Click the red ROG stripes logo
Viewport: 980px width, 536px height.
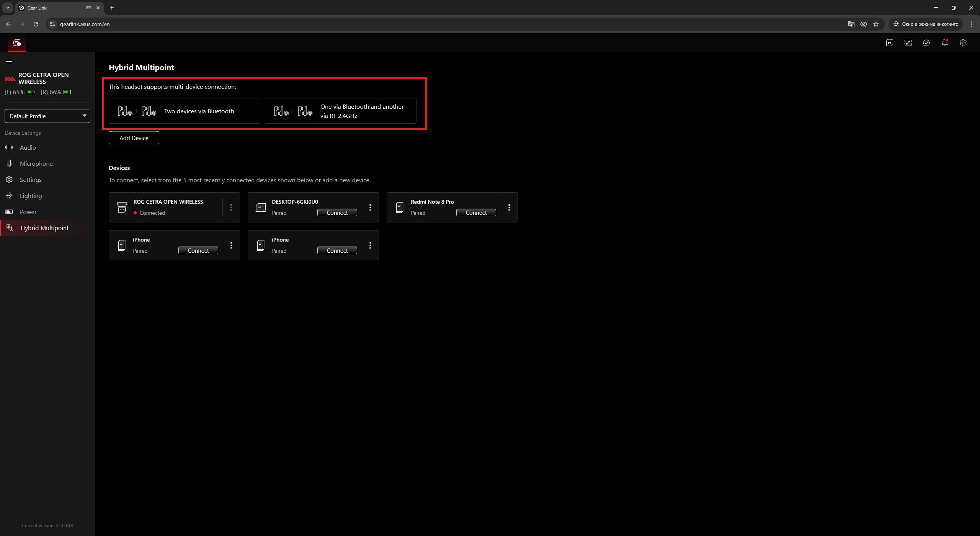10,79
